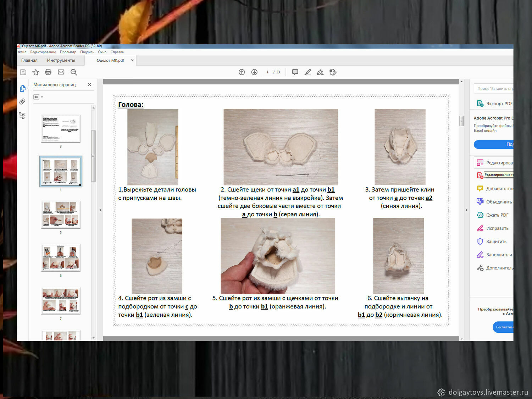Screen dimensions: 532x399
Task: Open the Редактирование menu
Action: [x=43, y=52]
